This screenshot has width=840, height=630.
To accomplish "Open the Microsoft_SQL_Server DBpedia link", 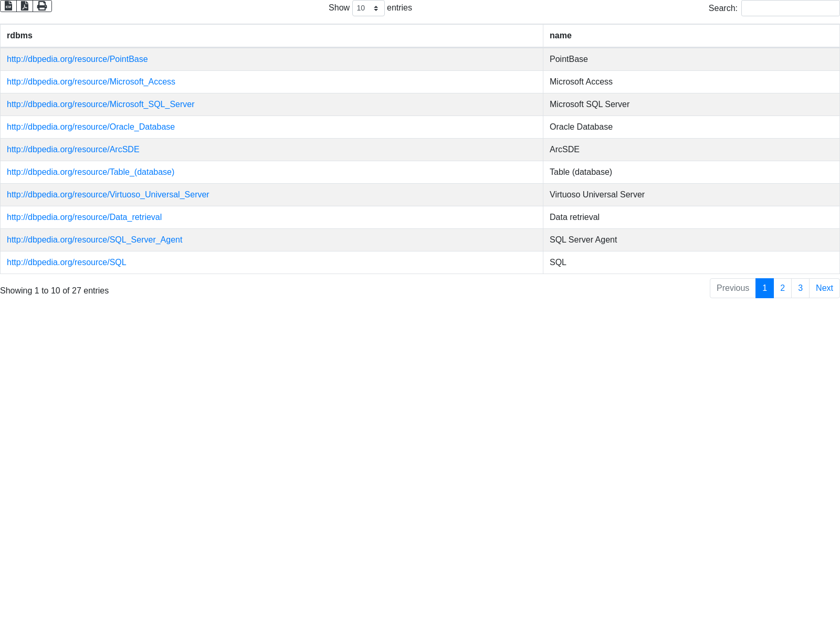I will 100,104.
